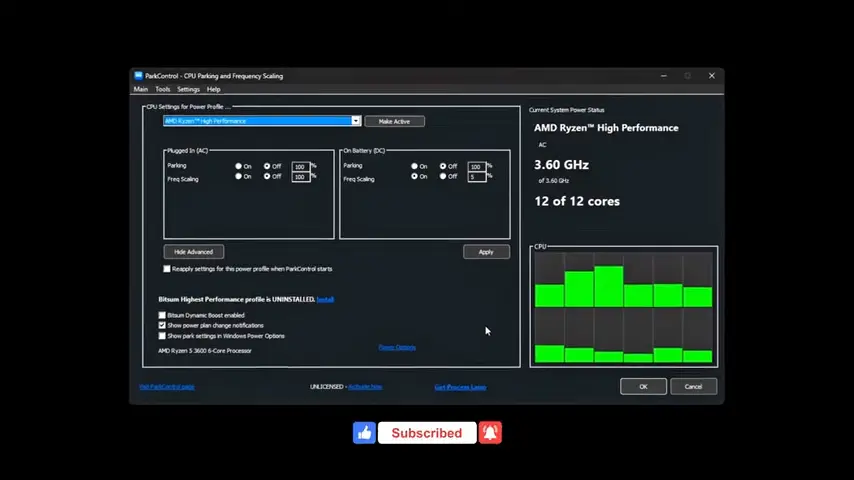Click the On Battery Freq Scaling percent field
The width and height of the screenshot is (854, 480).
coord(476,177)
